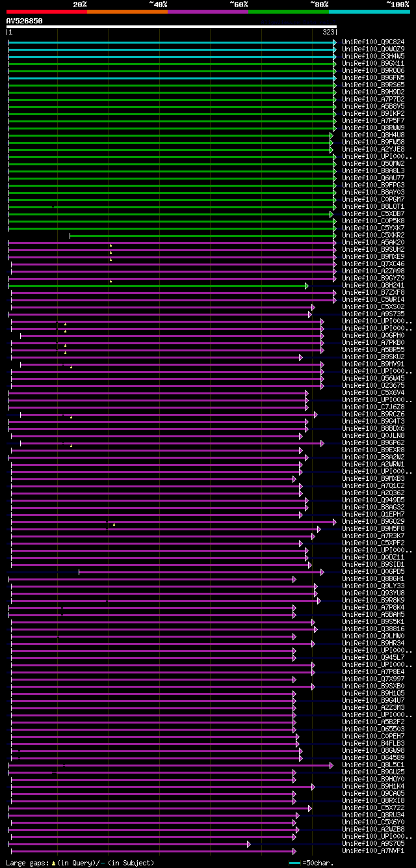This screenshot has height=868, width=416.
Task: Open hit UniRef100_O23675
Action: click(x=373, y=385)
